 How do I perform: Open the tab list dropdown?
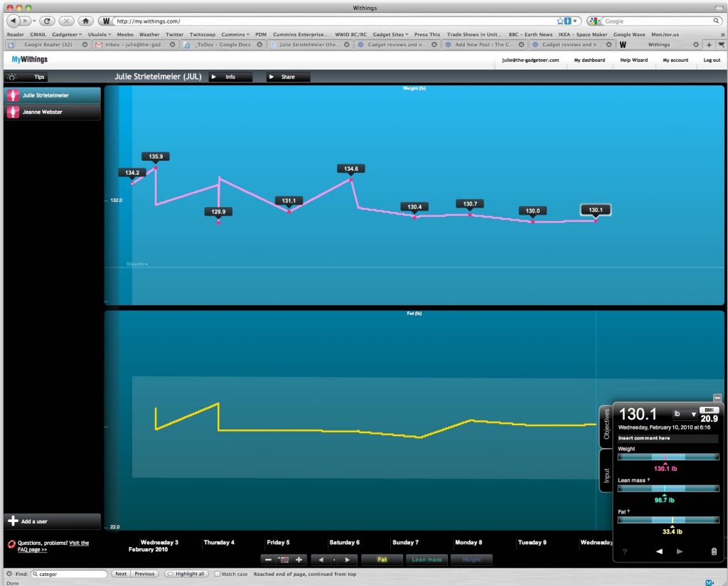[721, 45]
